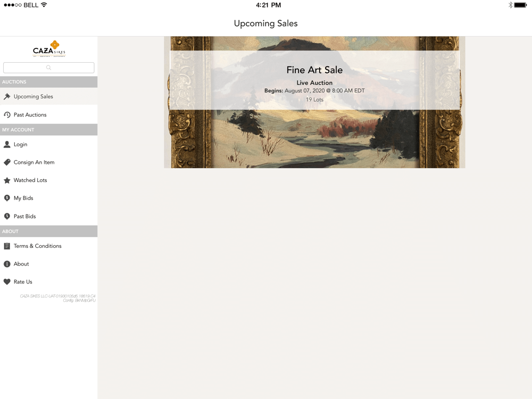Click the dollar icon beside My Bids
Screen dimensions: 532x399
(7, 198)
